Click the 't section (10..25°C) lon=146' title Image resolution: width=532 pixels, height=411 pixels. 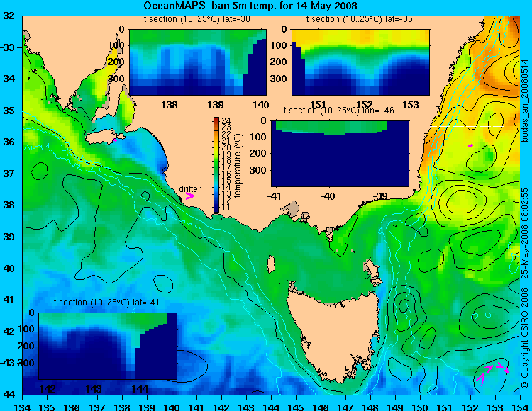click(x=338, y=111)
